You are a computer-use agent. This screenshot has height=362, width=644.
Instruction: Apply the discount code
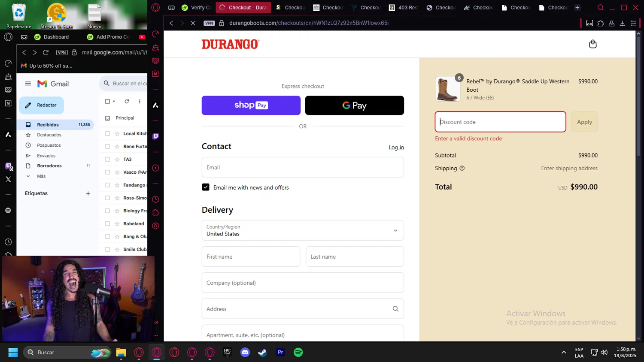584,122
